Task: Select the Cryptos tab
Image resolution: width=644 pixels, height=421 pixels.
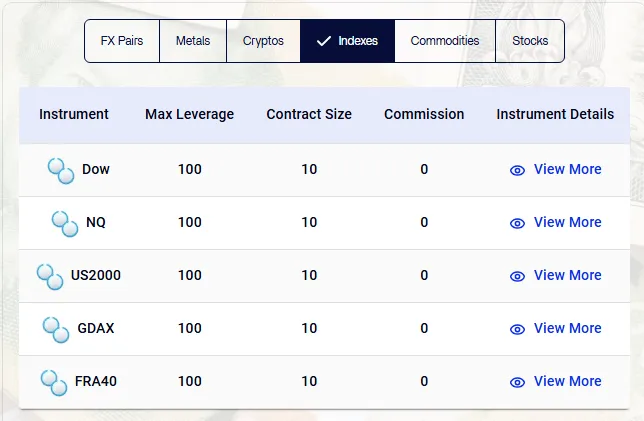Action: tap(263, 41)
